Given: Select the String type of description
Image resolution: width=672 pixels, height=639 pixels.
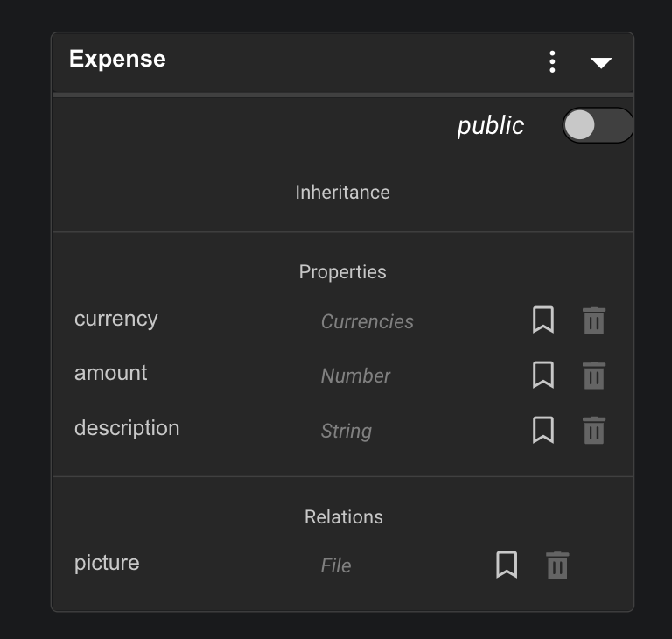Looking at the screenshot, I should (x=346, y=432).
